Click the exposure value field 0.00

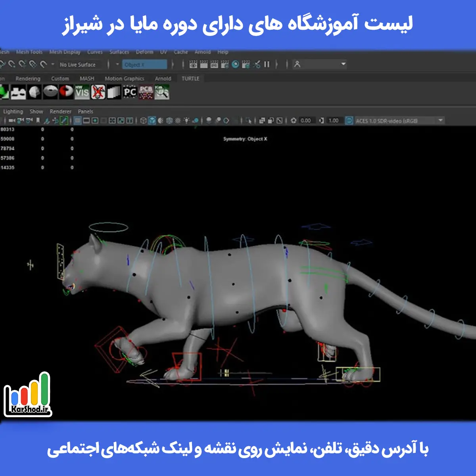tap(306, 121)
